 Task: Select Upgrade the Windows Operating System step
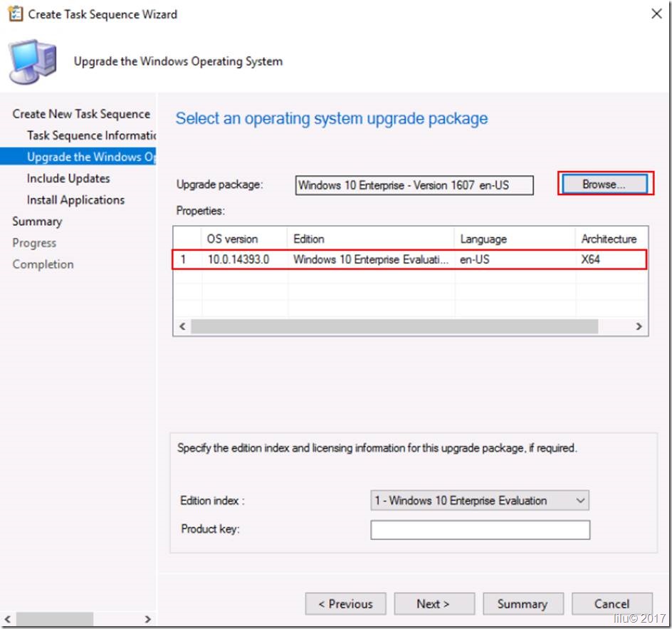coord(78,157)
